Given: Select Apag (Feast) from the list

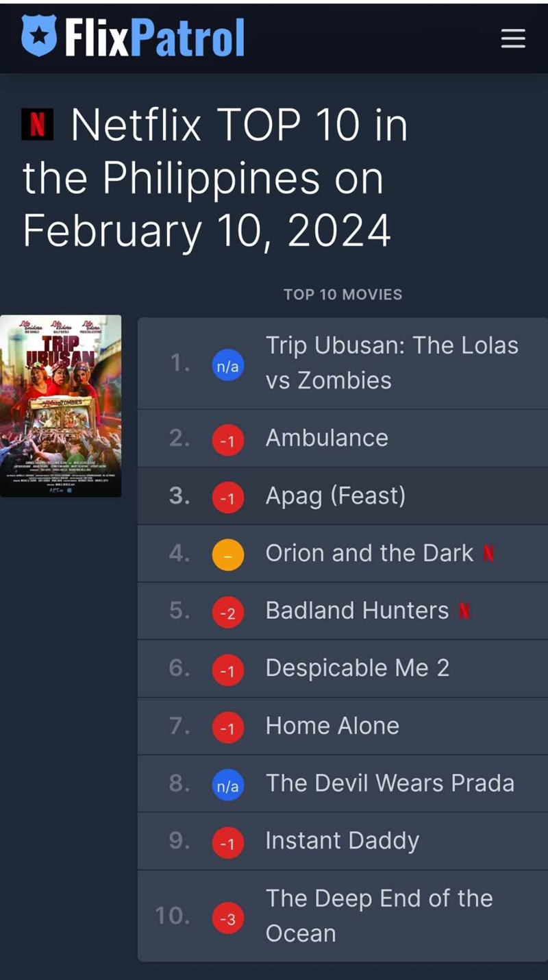Looking at the screenshot, I should point(335,496).
